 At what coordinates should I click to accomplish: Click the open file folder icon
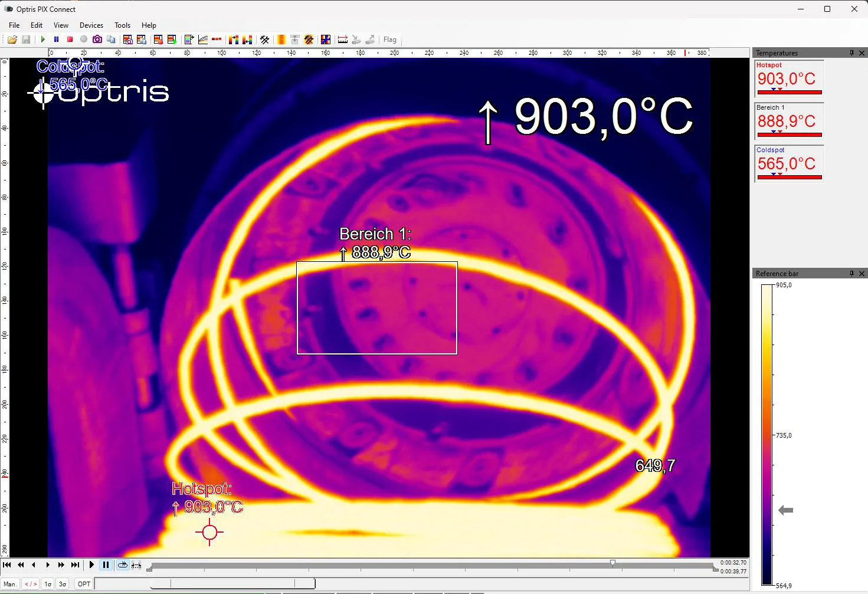coord(12,40)
